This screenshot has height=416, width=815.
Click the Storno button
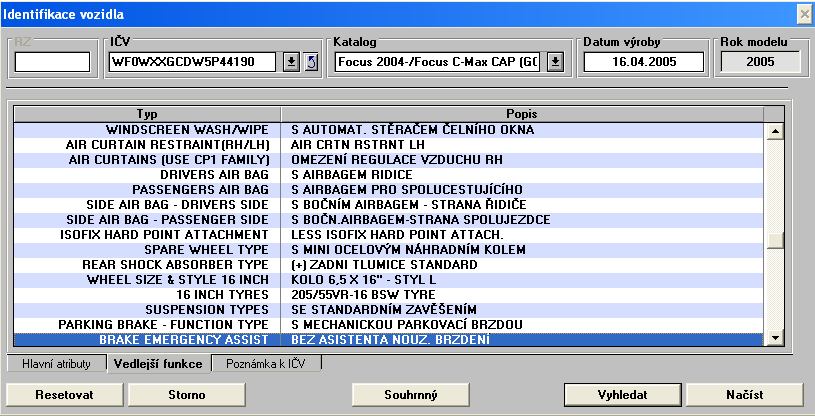[x=182, y=394]
